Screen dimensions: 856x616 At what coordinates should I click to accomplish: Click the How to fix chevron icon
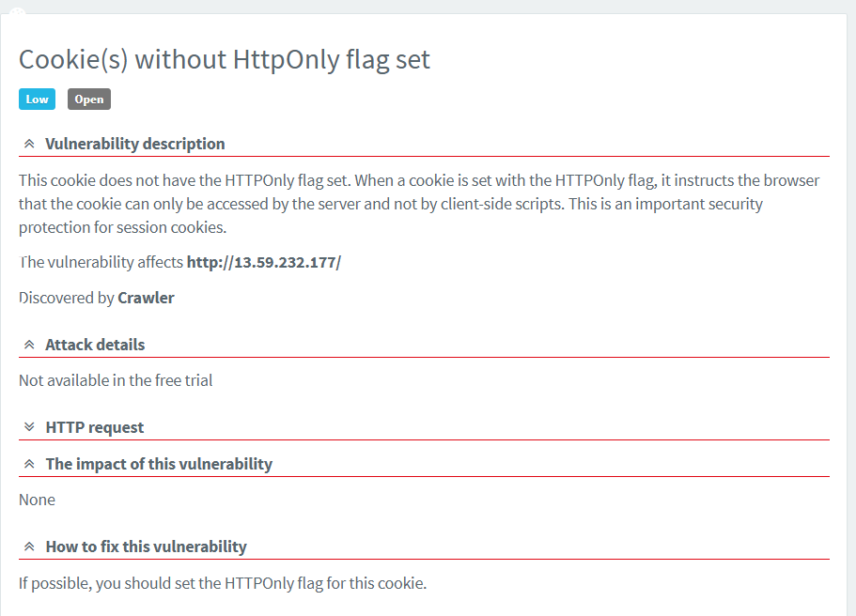(29, 547)
